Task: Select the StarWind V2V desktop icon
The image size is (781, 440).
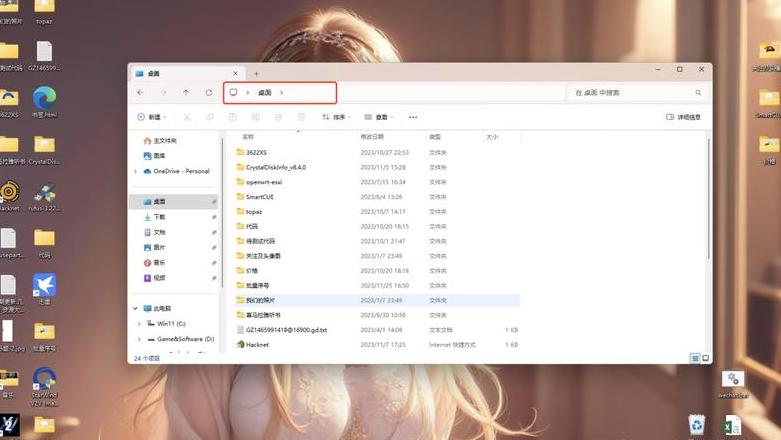Action: 44,387
